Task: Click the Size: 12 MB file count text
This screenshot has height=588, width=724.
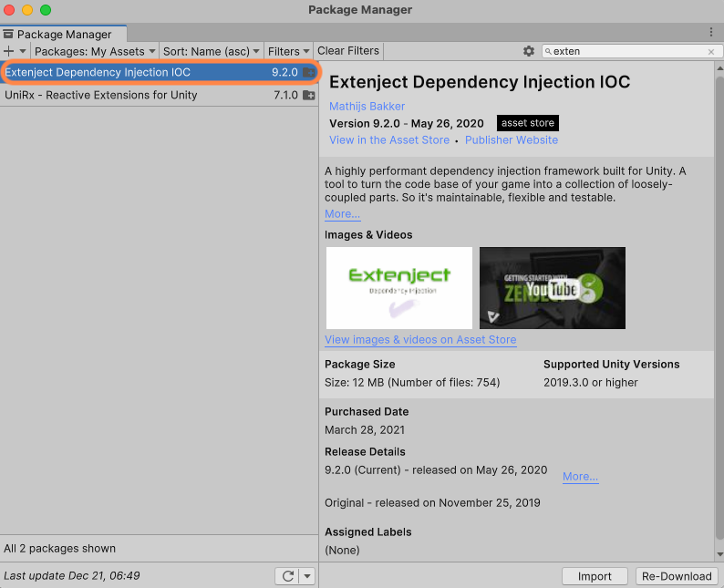Action: point(412,383)
